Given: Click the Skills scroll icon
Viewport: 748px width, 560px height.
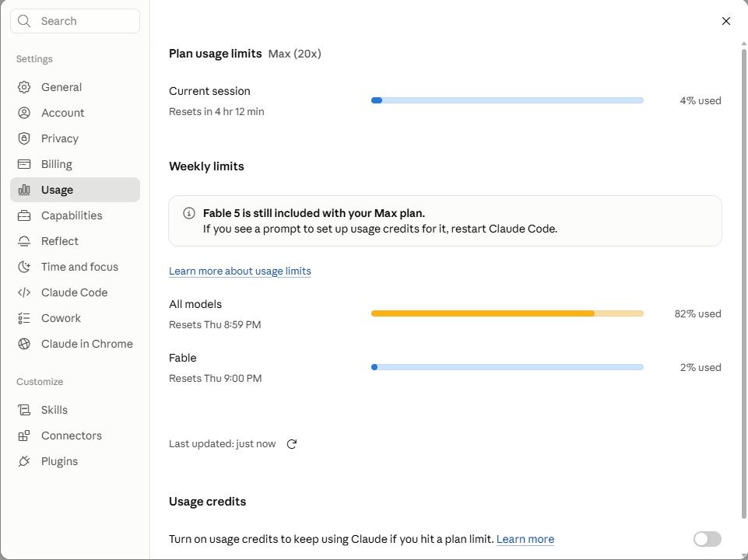Looking at the screenshot, I should coord(24,410).
